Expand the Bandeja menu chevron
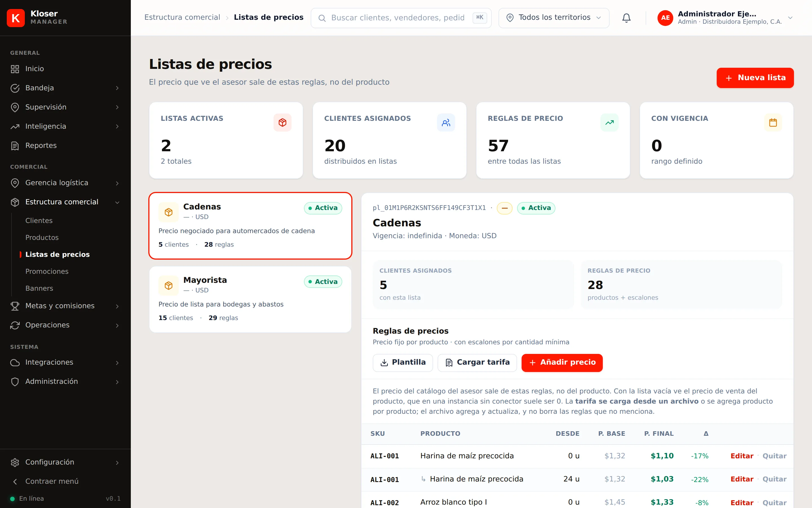Image resolution: width=812 pixels, height=508 pixels. pyautogui.click(x=117, y=88)
